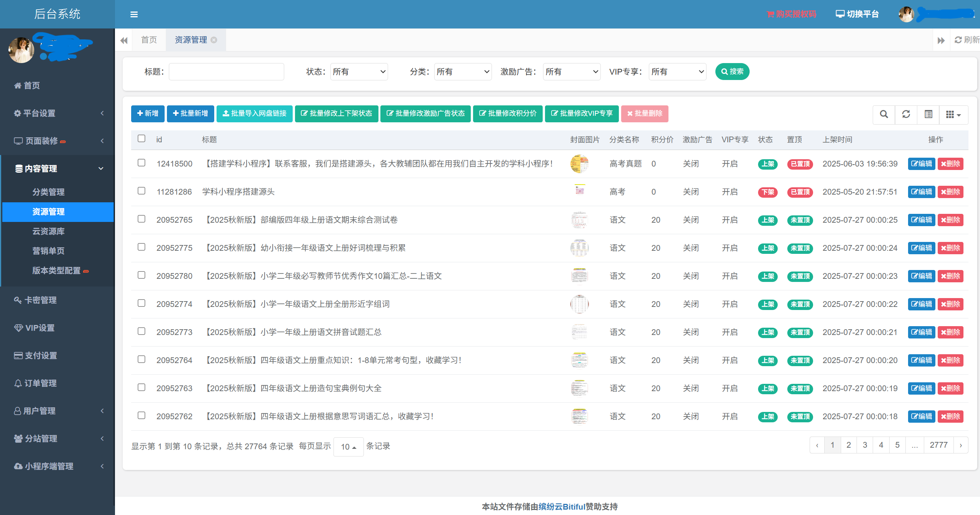The width and height of the screenshot is (980, 515).
Task: Select the checkbox for row 12418500
Action: tap(141, 163)
